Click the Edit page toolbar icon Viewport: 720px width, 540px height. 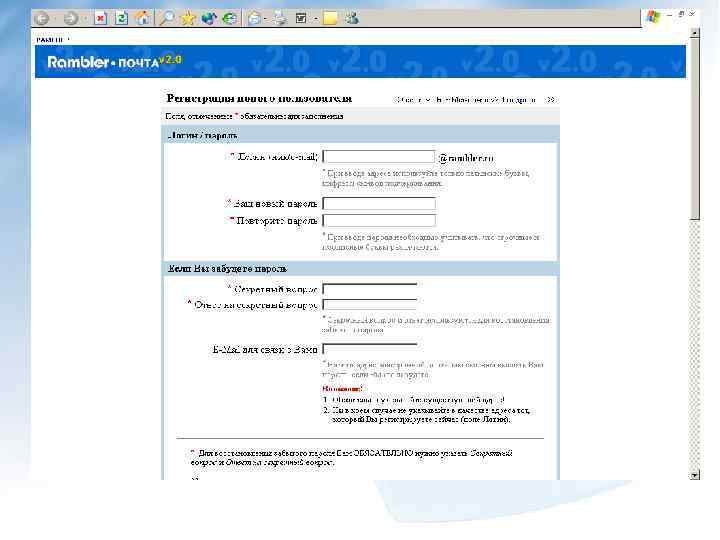coord(301,18)
